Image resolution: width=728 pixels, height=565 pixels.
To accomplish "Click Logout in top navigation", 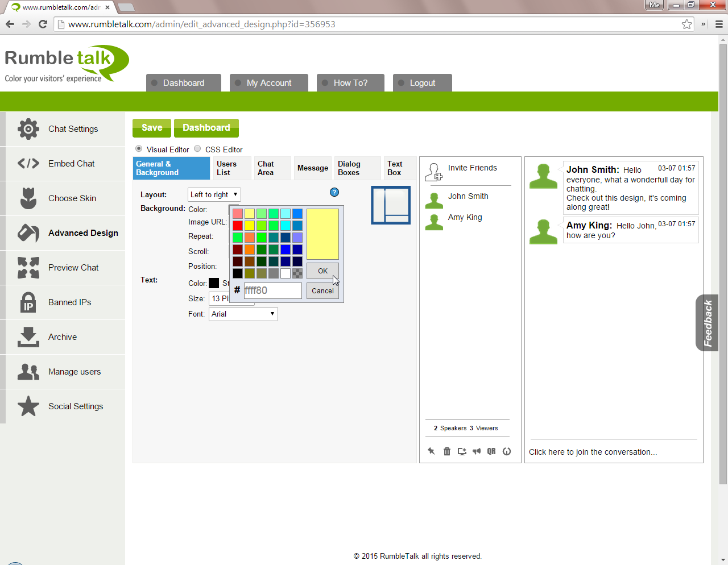I will pos(423,83).
